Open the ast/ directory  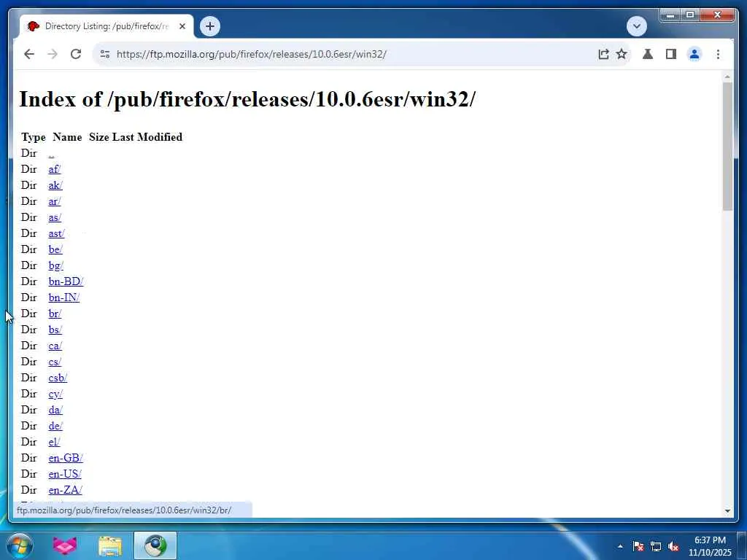(56, 233)
